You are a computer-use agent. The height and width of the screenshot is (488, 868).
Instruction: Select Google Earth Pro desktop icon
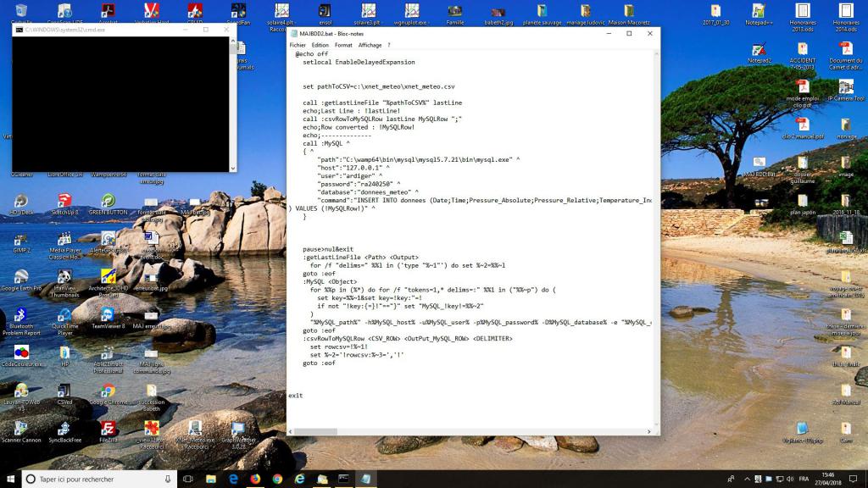(21, 280)
